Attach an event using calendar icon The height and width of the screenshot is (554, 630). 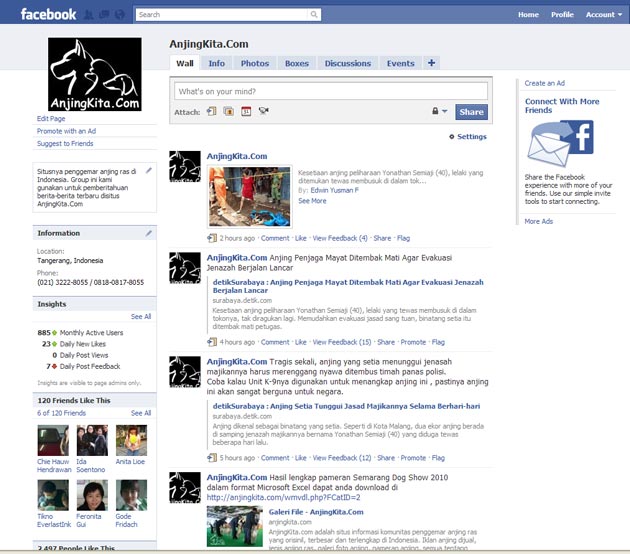[245, 111]
